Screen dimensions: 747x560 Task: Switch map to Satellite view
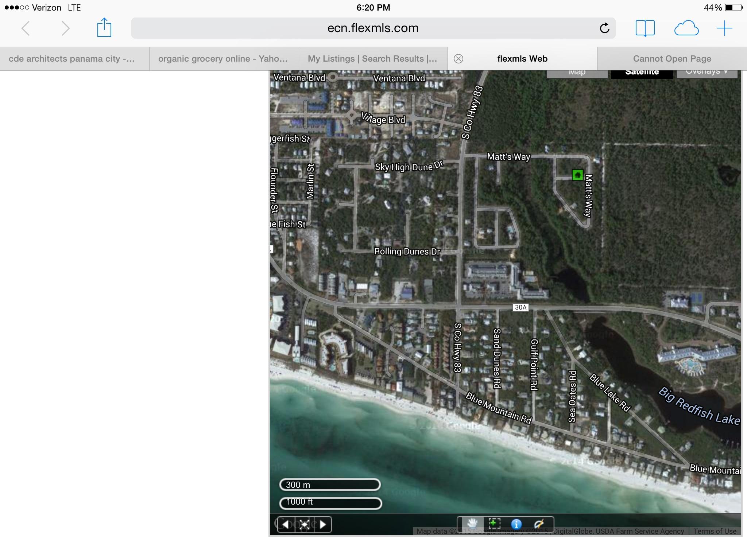click(x=642, y=73)
